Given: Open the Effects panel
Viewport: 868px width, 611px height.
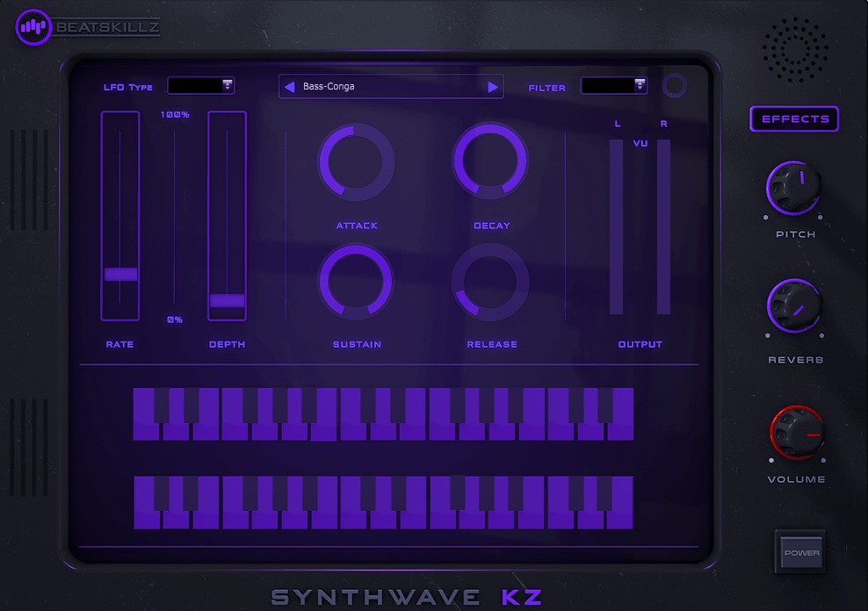Looking at the screenshot, I should 794,119.
